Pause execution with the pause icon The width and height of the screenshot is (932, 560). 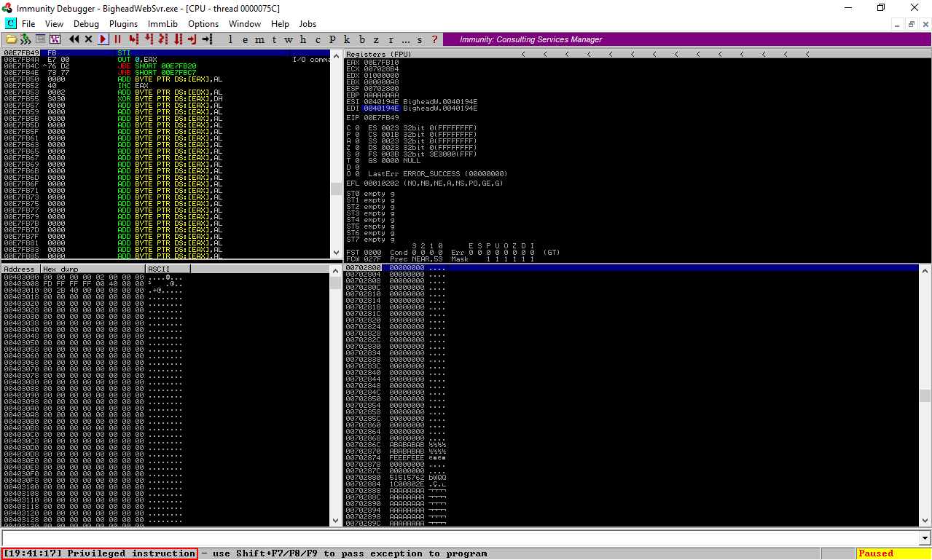tap(117, 39)
